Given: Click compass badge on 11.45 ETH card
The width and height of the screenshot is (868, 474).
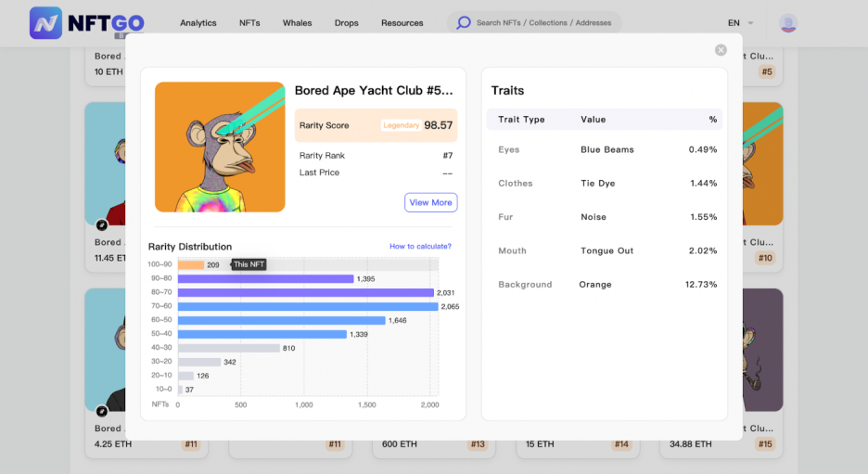Looking at the screenshot, I should 102,224.
